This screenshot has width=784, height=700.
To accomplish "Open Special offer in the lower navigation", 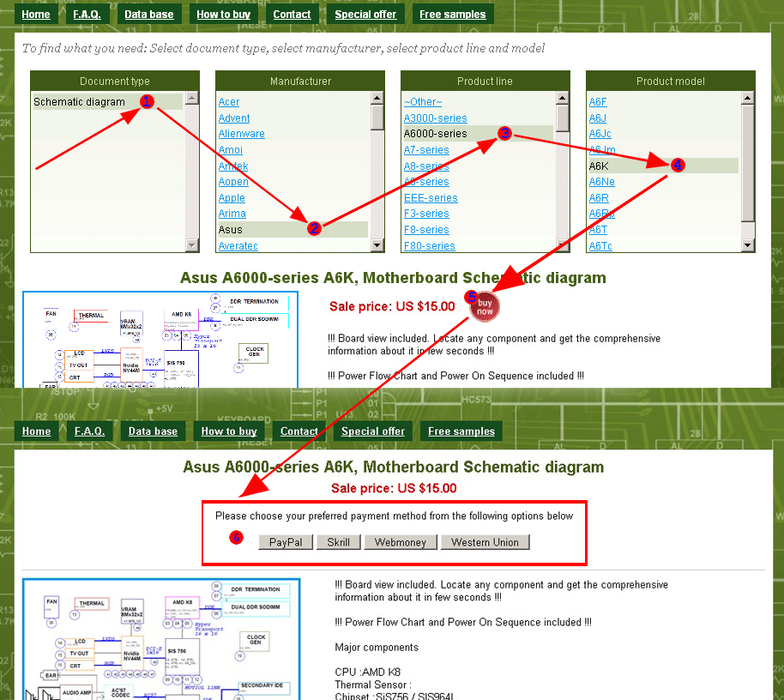I will tap(373, 431).
